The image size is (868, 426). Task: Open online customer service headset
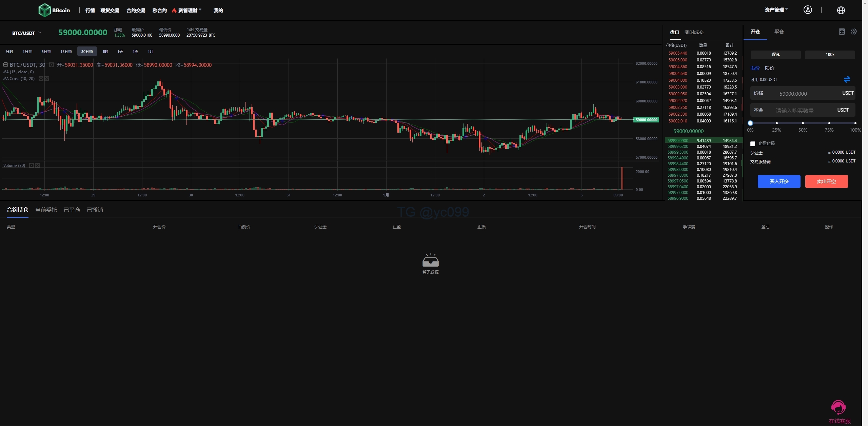coord(839,407)
